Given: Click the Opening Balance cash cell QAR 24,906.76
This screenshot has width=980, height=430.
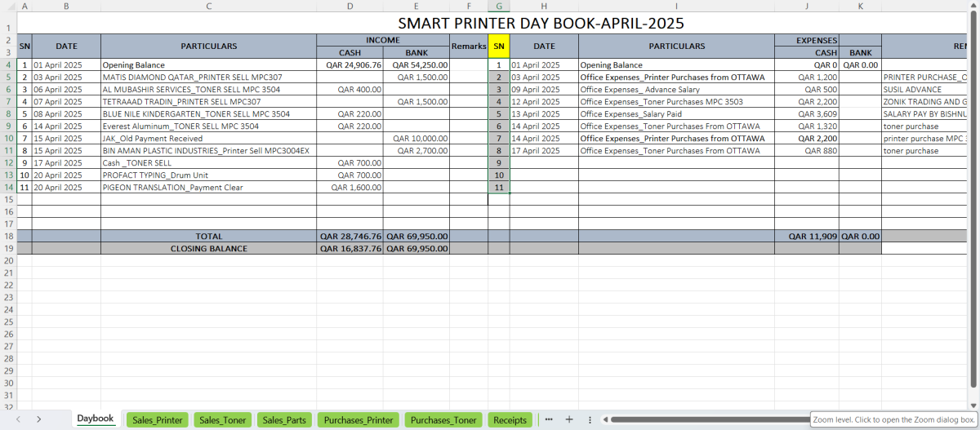Looking at the screenshot, I should (x=350, y=65).
